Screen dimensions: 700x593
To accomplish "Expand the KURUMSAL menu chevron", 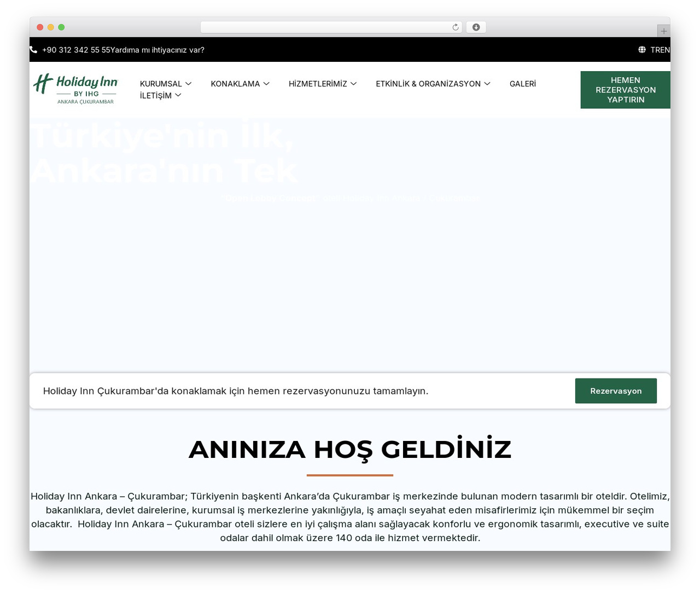I will tap(188, 84).
